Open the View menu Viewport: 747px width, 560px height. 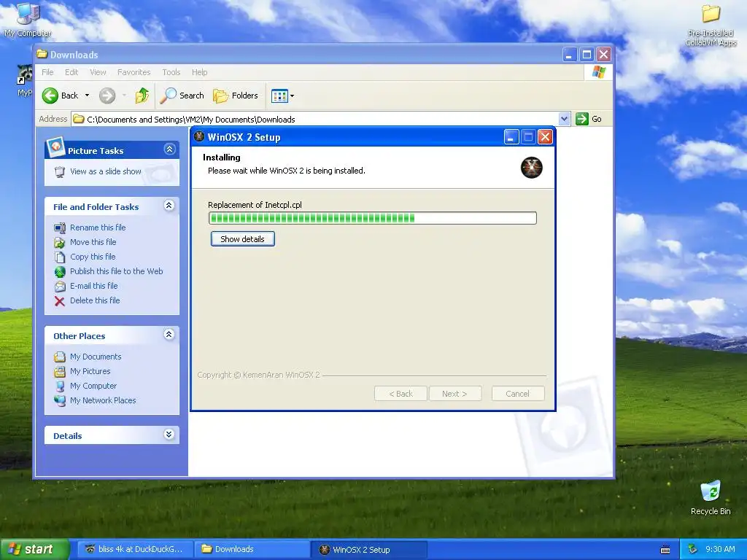click(98, 72)
